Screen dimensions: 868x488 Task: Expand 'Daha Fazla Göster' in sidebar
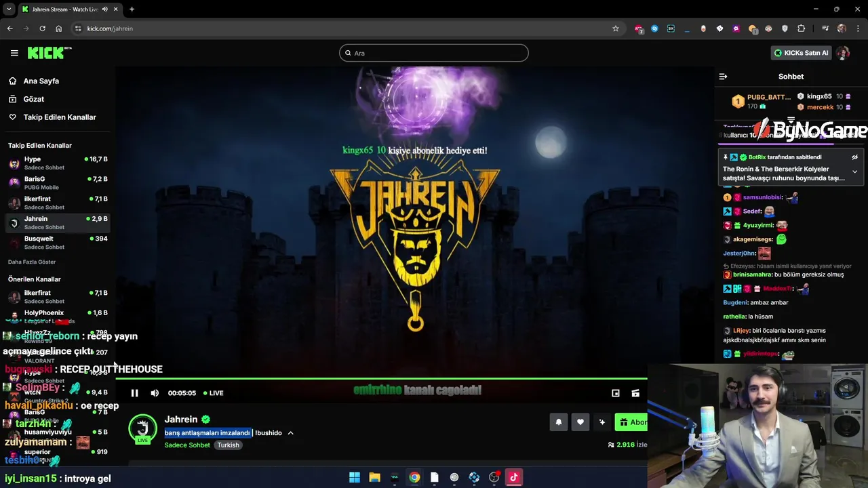click(32, 262)
